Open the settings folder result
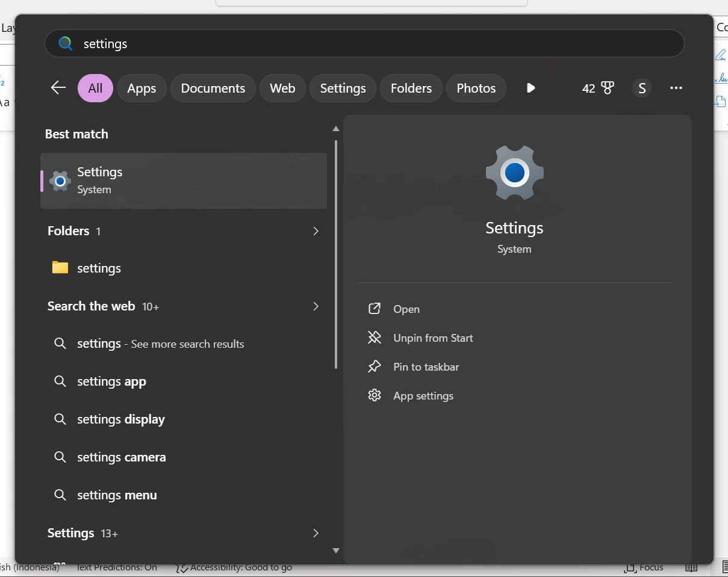Viewport: 728px width, 577px height. click(x=184, y=268)
